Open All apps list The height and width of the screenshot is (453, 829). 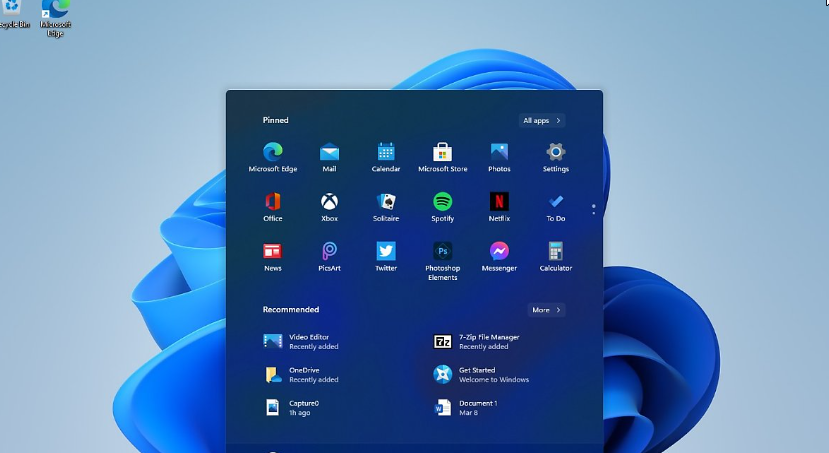tap(542, 121)
